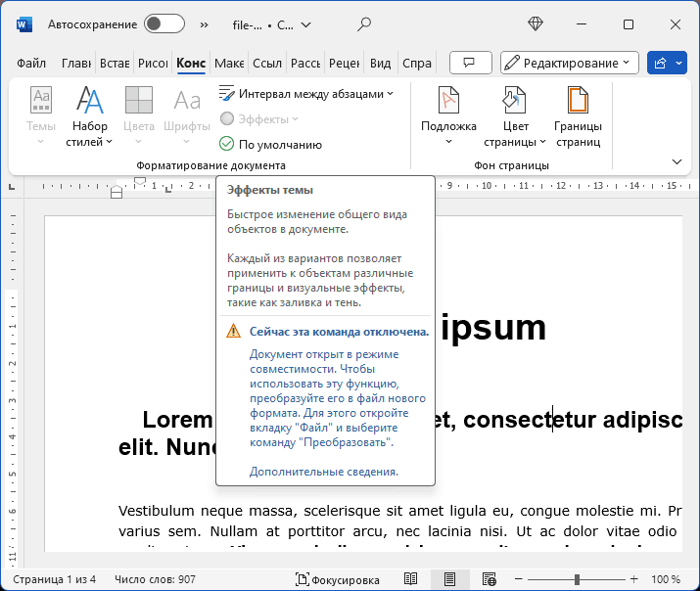Click the Word application icon

pyautogui.click(x=24, y=24)
